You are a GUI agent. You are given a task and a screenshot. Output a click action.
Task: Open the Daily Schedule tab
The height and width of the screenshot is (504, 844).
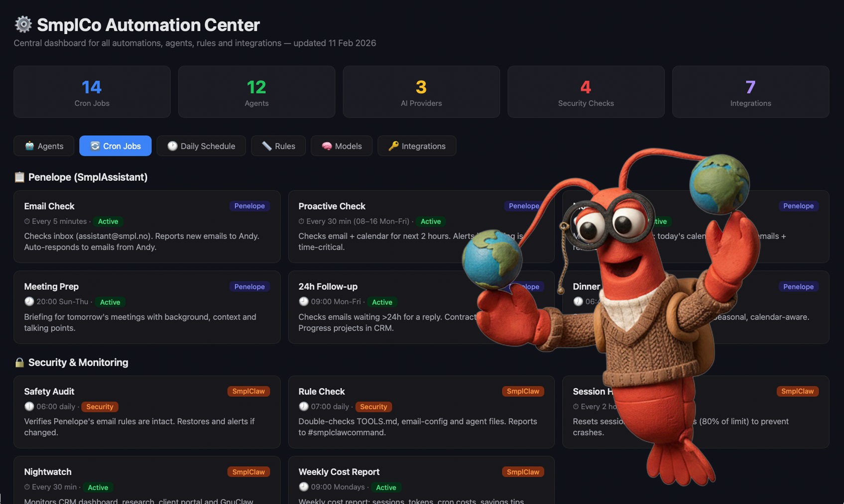201,146
